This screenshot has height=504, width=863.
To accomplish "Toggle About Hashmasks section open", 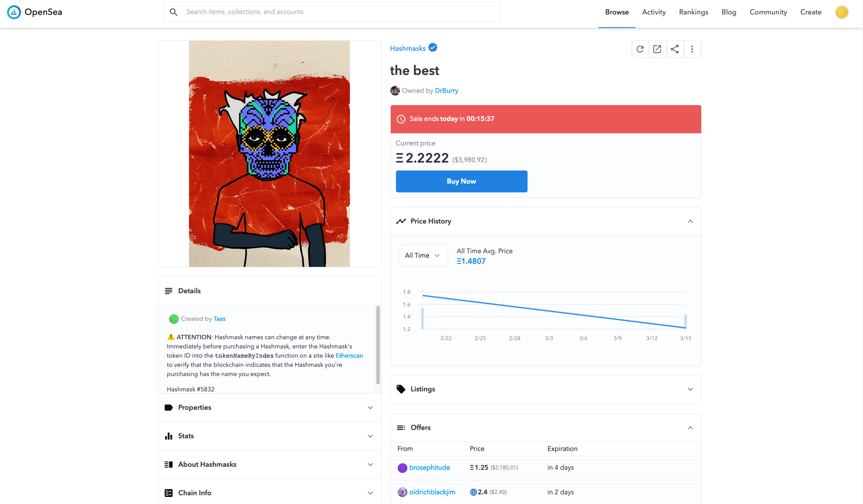I will tap(269, 464).
